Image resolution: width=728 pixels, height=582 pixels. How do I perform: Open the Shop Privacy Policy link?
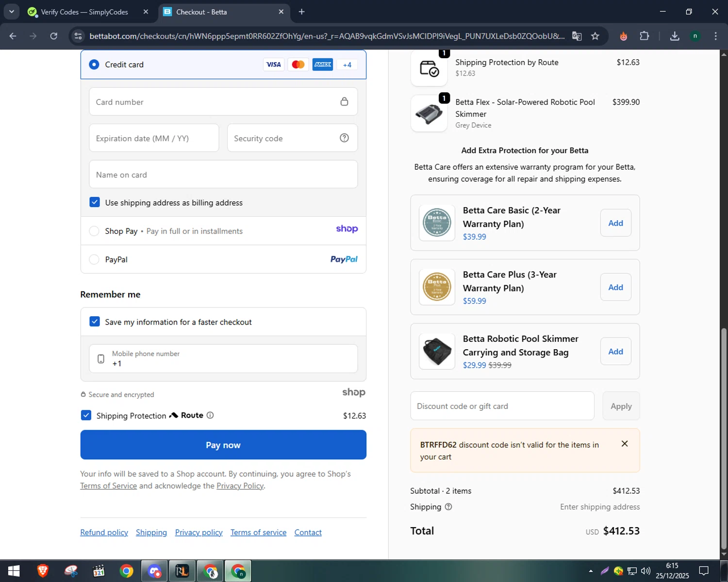click(x=240, y=486)
